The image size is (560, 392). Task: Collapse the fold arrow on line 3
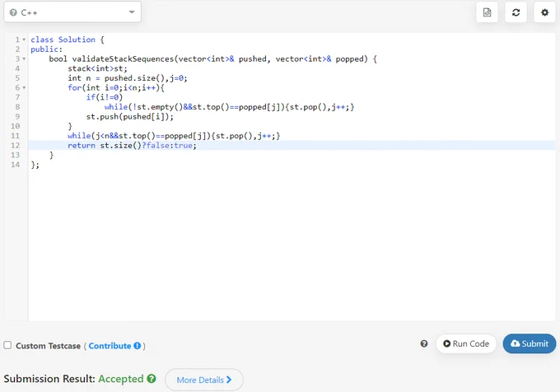pyautogui.click(x=24, y=59)
